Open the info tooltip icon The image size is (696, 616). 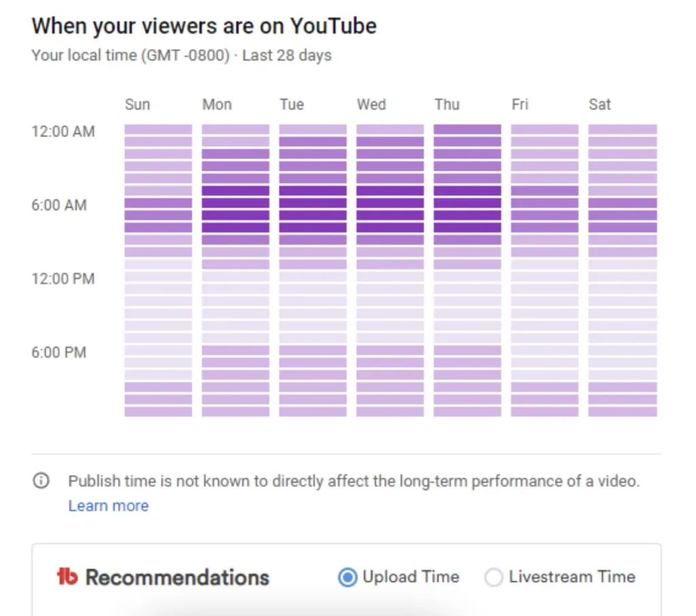point(41,481)
